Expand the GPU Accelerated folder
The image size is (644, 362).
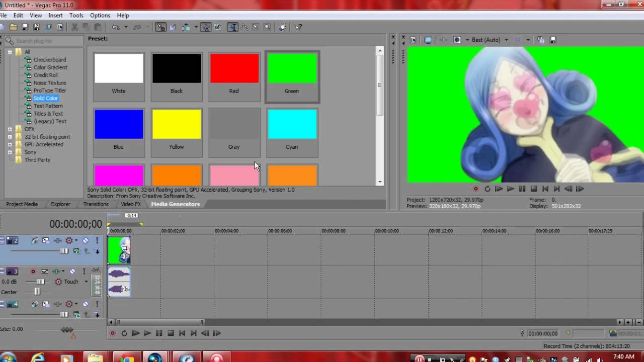[x=10, y=144]
